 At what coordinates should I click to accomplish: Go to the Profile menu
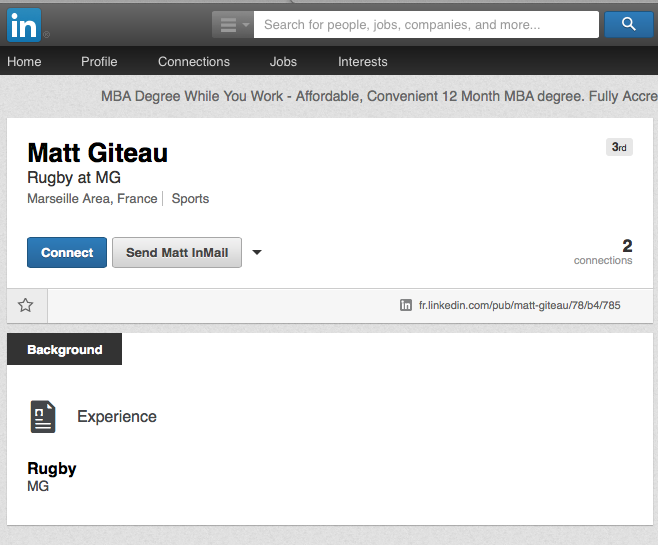click(x=99, y=61)
